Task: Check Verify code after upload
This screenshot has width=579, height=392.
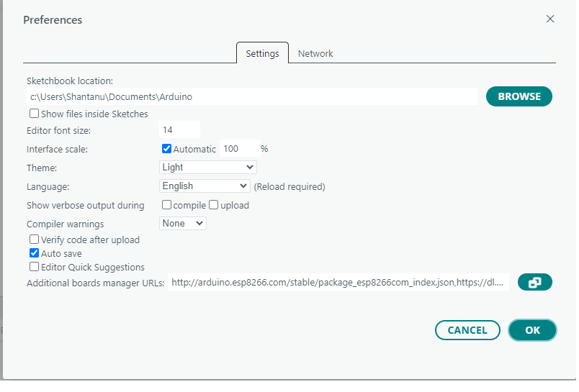Action: 34,240
